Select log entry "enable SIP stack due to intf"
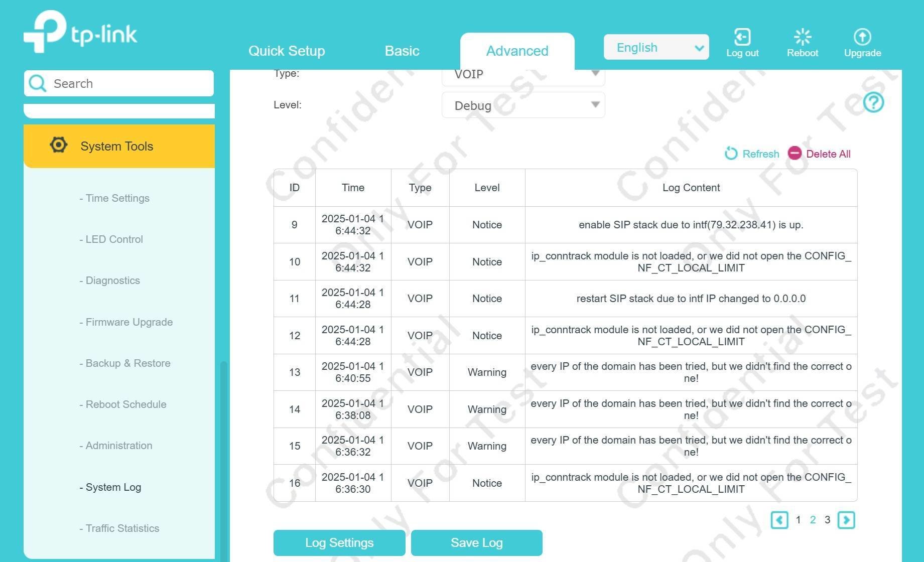924x562 pixels. pos(691,225)
